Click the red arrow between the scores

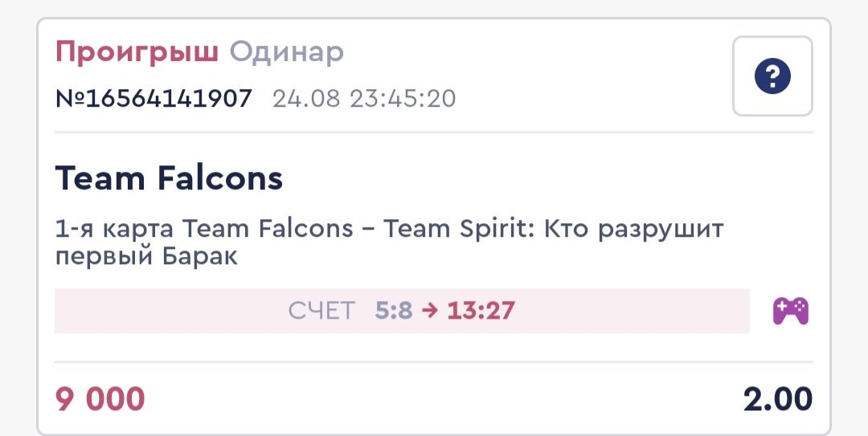point(430,311)
